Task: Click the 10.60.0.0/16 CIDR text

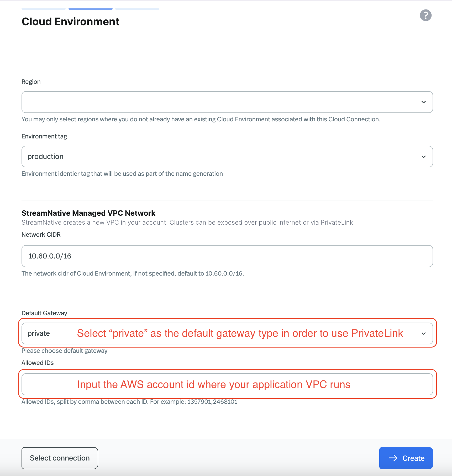Action: point(50,256)
